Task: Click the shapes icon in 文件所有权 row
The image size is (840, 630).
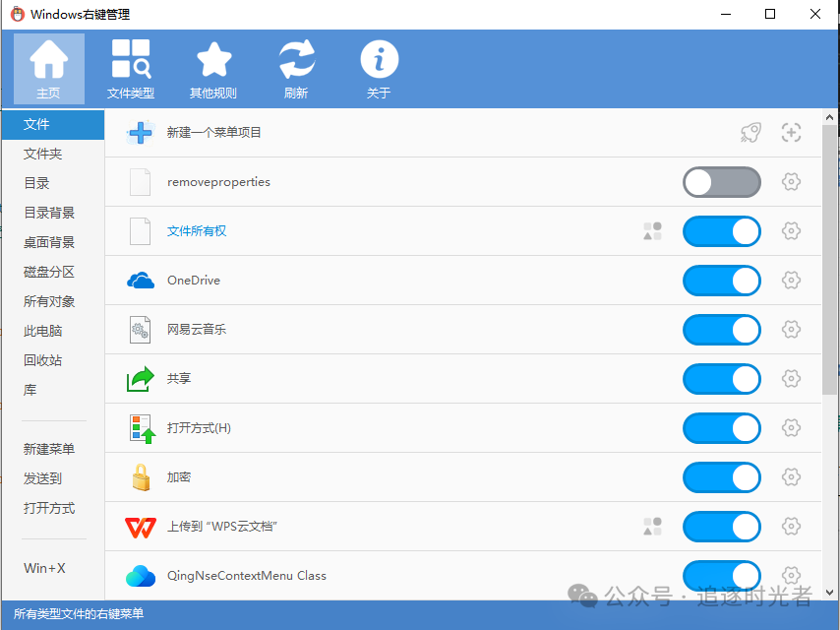Action: point(652,231)
